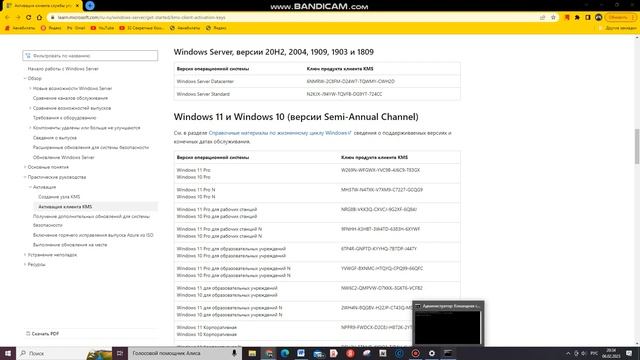Open the Command Prompt preview thumbnail
Screen dimensions: 640x360
[x=448, y=323]
